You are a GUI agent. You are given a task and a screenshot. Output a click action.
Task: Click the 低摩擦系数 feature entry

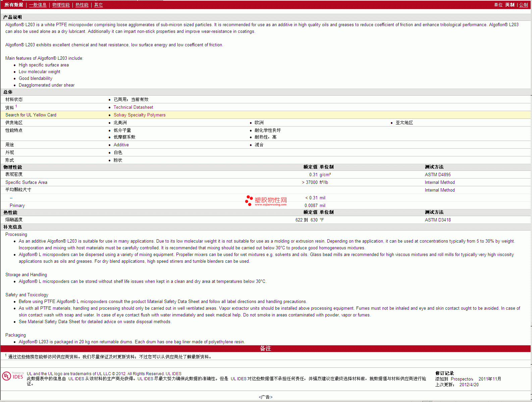[x=124, y=137]
